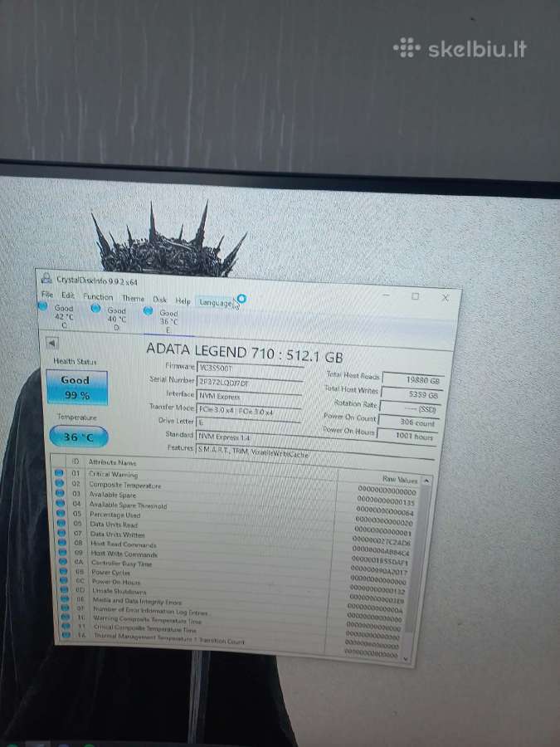
Task: Click the previous disk arrow button
Action: 52,343
